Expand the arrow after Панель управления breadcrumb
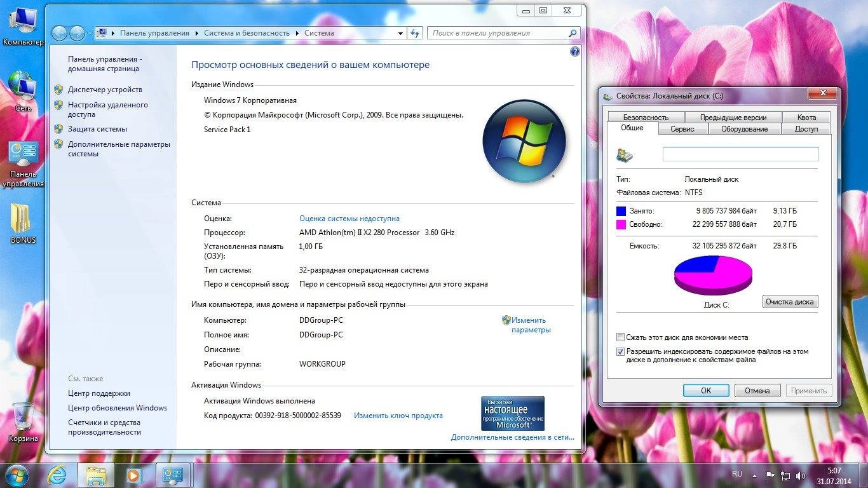 [197, 33]
